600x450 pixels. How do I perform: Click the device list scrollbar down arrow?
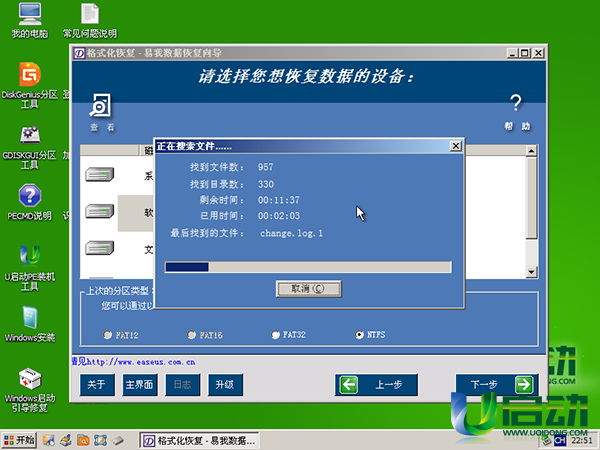point(532,272)
